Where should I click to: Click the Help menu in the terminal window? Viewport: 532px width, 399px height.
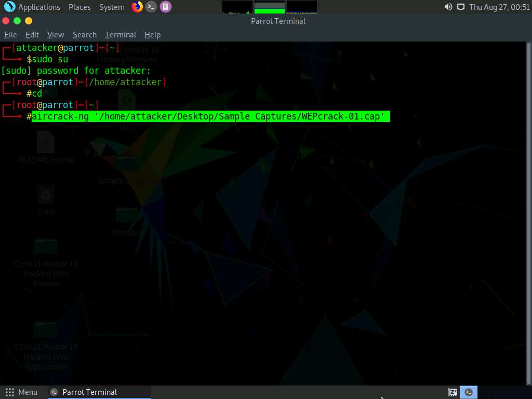pyautogui.click(x=152, y=34)
